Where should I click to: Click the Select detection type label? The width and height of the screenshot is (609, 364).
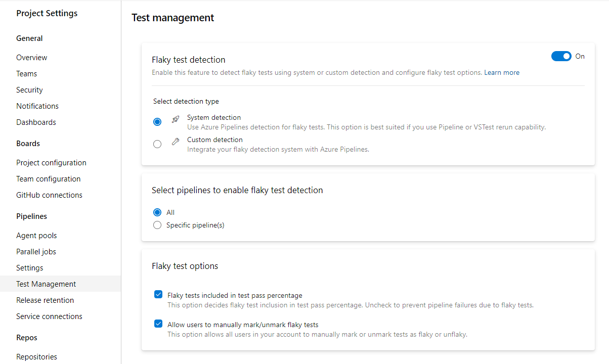186,101
